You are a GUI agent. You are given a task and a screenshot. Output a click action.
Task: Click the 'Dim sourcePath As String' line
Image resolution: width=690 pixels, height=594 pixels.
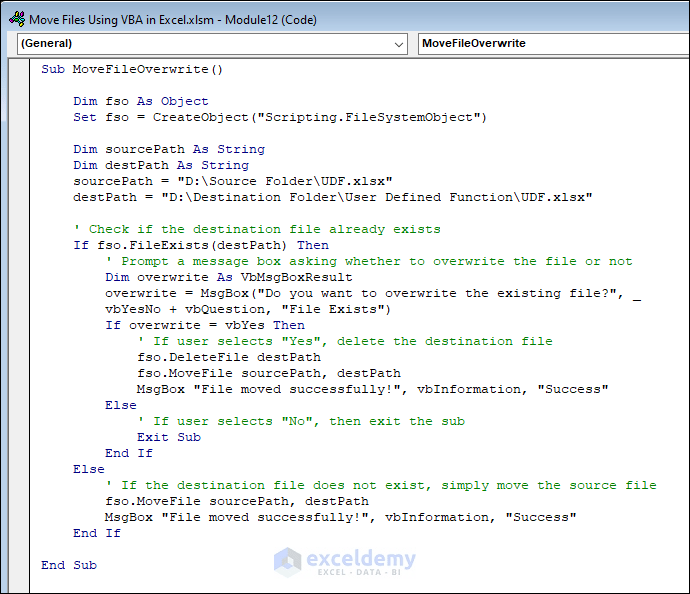click(x=169, y=150)
